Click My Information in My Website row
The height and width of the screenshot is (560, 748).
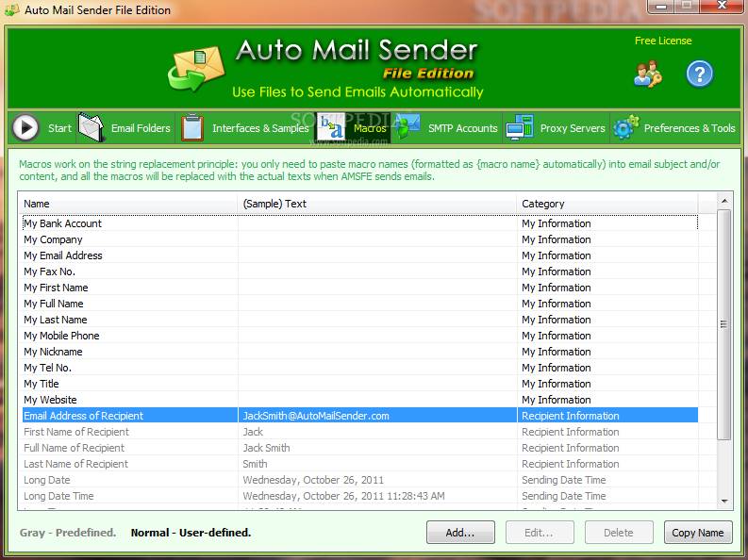(x=557, y=400)
